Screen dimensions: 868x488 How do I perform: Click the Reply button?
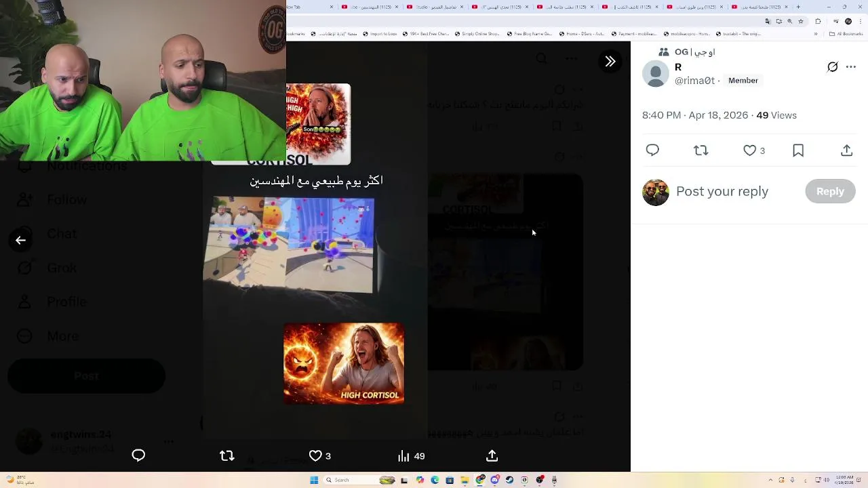click(x=830, y=192)
